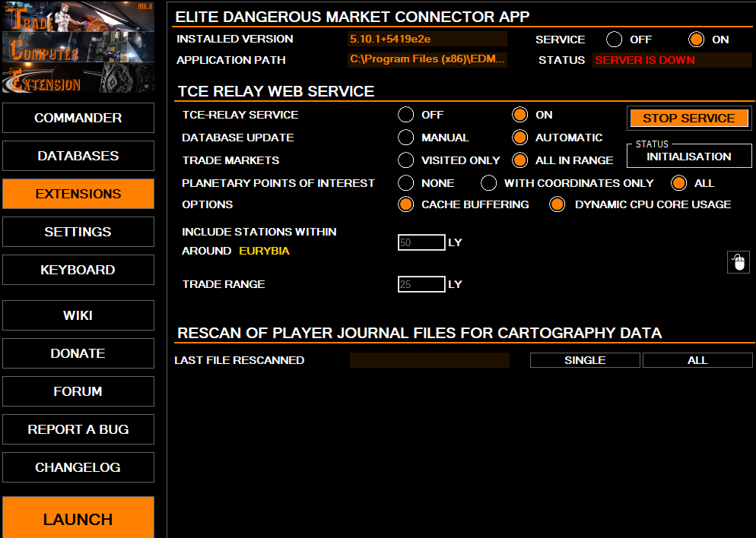
Task: Set EDMC service to ON
Action: tap(696, 40)
